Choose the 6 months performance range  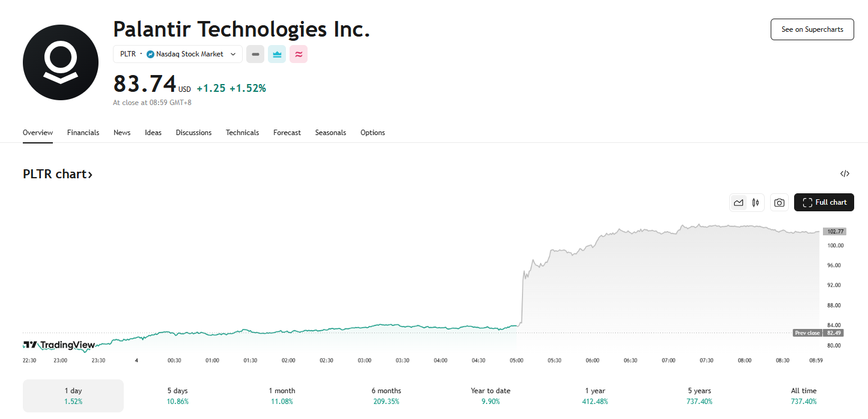coord(386,396)
